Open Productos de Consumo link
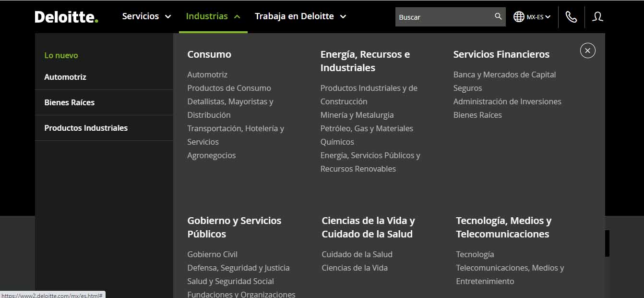This screenshot has height=298, width=644. tap(229, 88)
